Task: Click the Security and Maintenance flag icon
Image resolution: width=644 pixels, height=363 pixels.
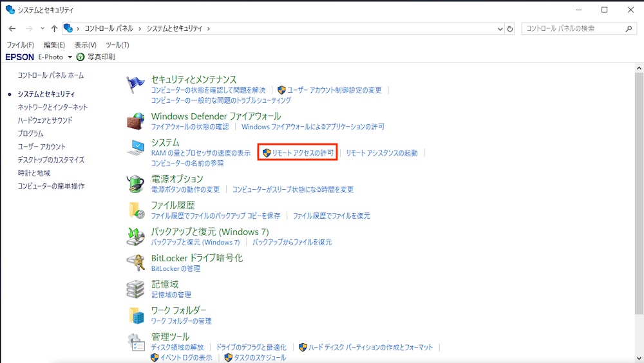Action: (135, 84)
